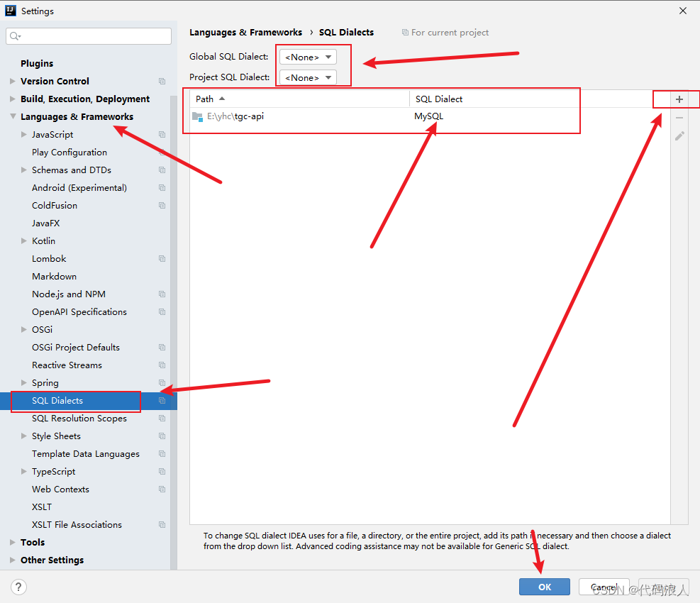Expand Build, Execution, Deployment section

point(13,99)
